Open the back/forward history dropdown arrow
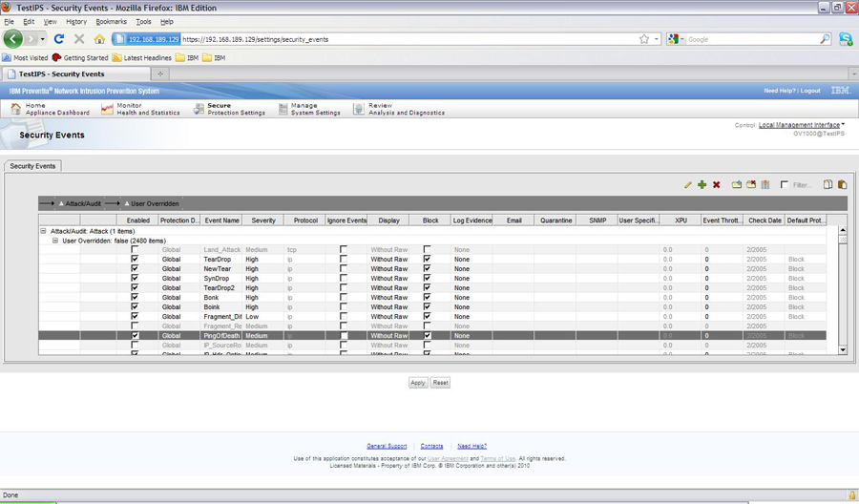The height and width of the screenshot is (504, 859). tap(42, 39)
